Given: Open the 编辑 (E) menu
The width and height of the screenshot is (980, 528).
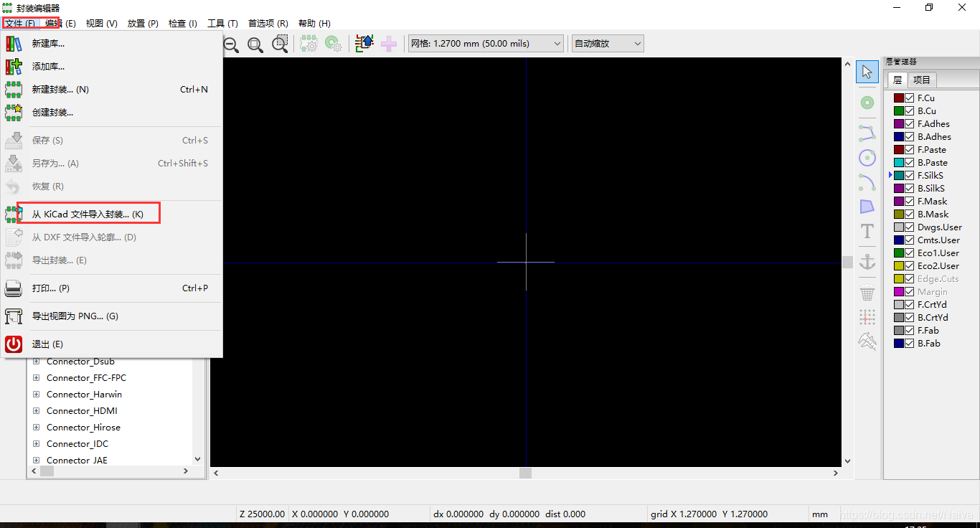Looking at the screenshot, I should (x=61, y=24).
